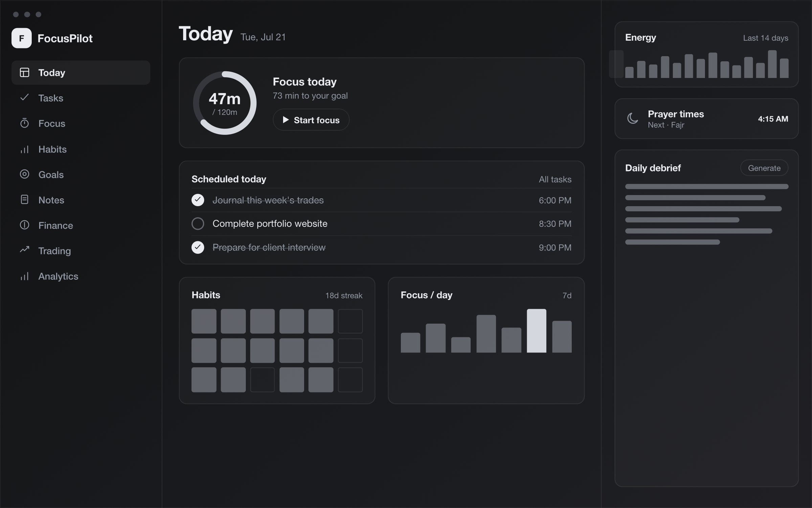Click the Goals target icon
The image size is (812, 508).
pyautogui.click(x=24, y=174)
